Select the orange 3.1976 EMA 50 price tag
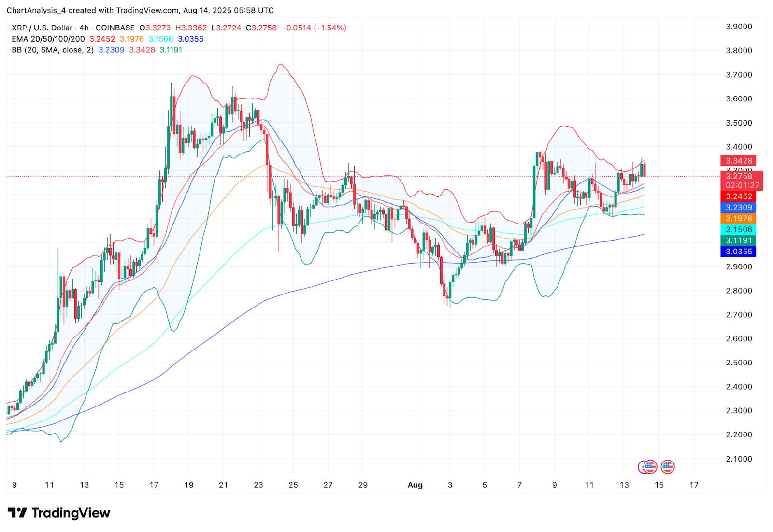Viewport: 773px width, 532px height. point(738,218)
